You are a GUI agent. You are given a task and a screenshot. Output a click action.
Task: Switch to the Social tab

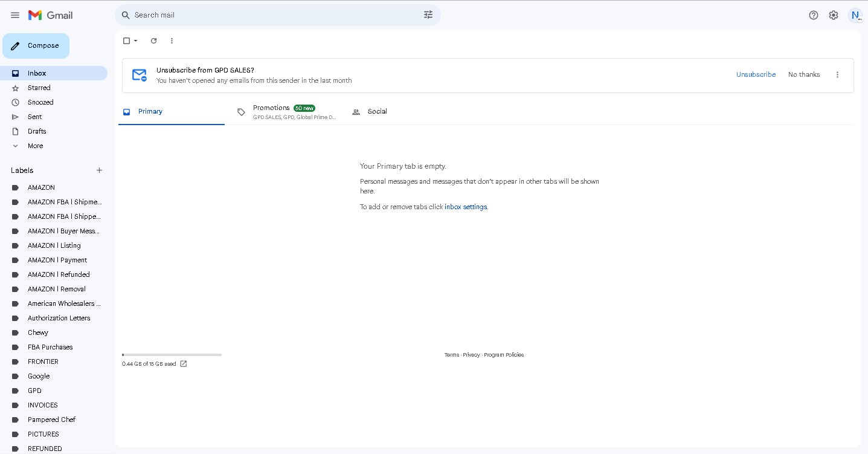click(x=401, y=112)
